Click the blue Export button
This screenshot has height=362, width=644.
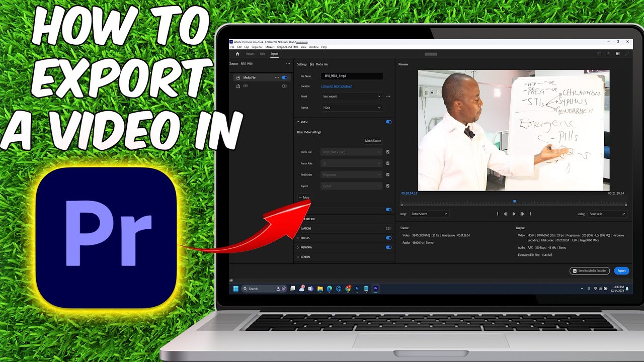point(621,270)
